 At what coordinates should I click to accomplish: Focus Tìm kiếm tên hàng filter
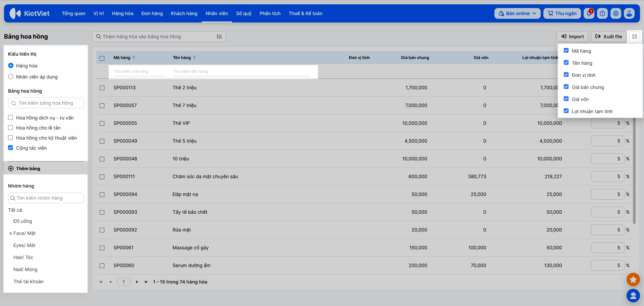pyautogui.click(x=241, y=71)
